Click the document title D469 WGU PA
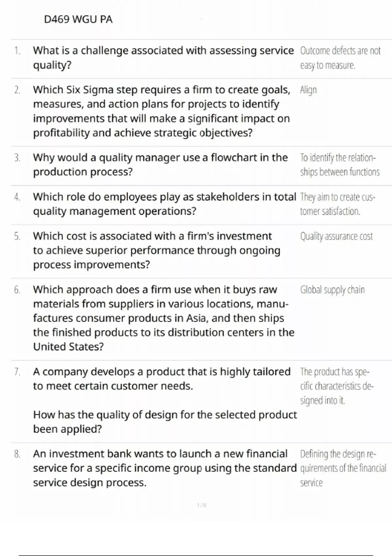Viewport: 392px width, 556px height. coord(78,20)
